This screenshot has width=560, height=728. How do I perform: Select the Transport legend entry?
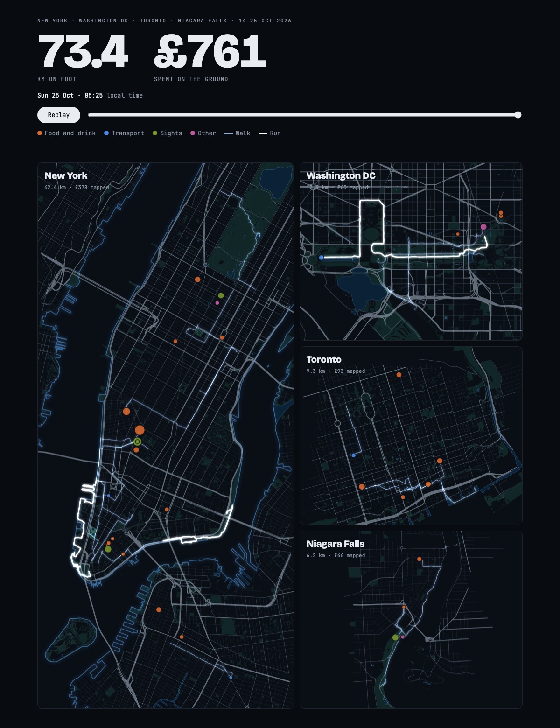(x=124, y=133)
